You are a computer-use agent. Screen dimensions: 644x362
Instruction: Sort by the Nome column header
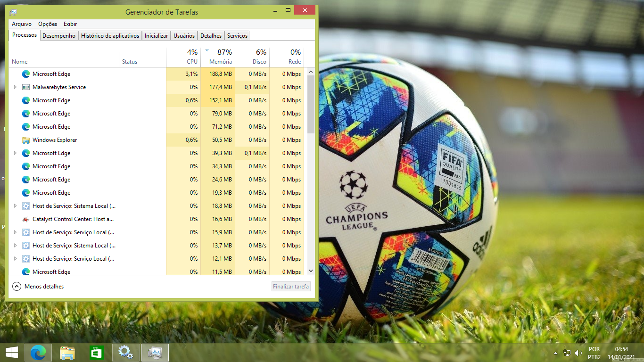[x=64, y=57]
